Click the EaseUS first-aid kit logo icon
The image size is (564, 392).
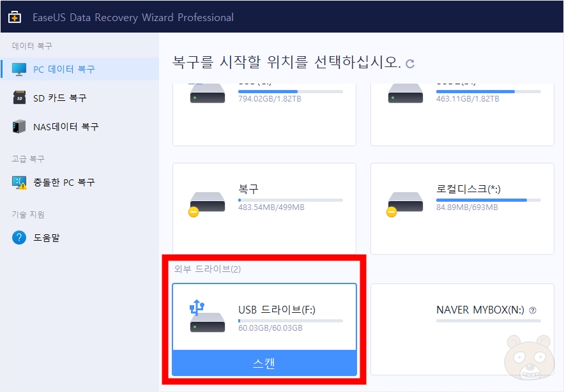[15, 17]
